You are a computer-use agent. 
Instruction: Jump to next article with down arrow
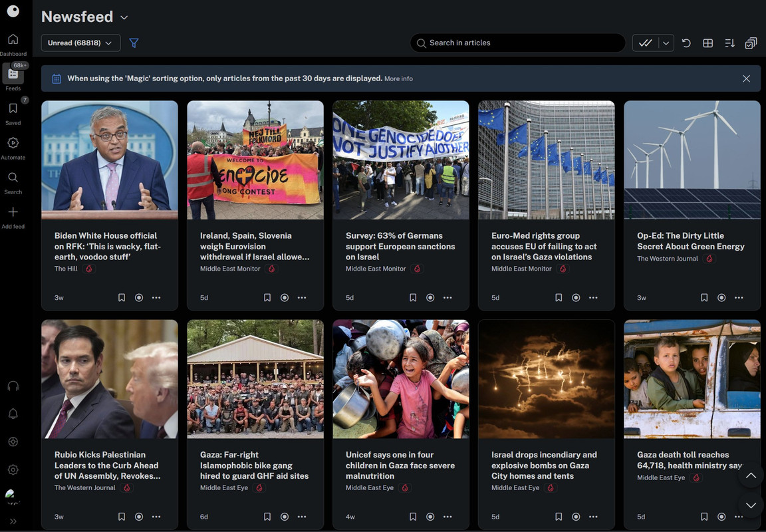751,505
